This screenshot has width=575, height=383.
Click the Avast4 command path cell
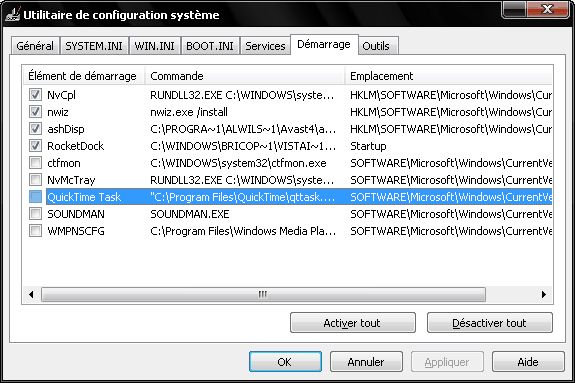pos(243,129)
